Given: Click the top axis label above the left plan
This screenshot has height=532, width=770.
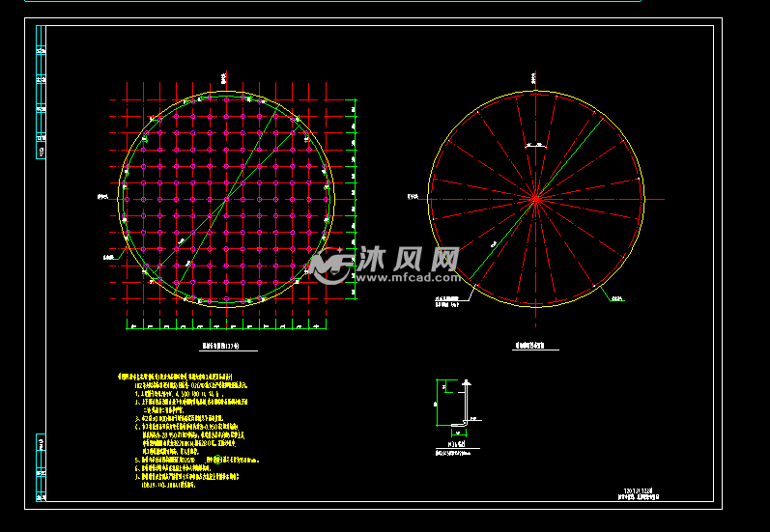Looking at the screenshot, I should [x=226, y=74].
